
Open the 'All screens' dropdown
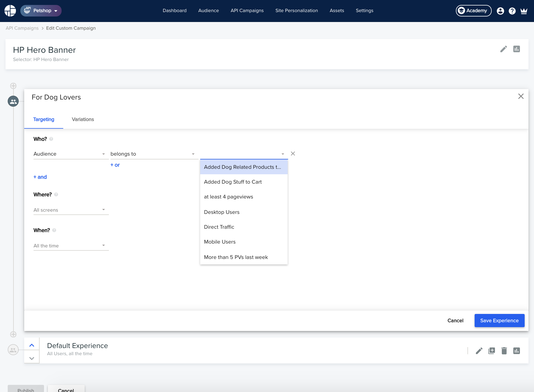point(71,210)
